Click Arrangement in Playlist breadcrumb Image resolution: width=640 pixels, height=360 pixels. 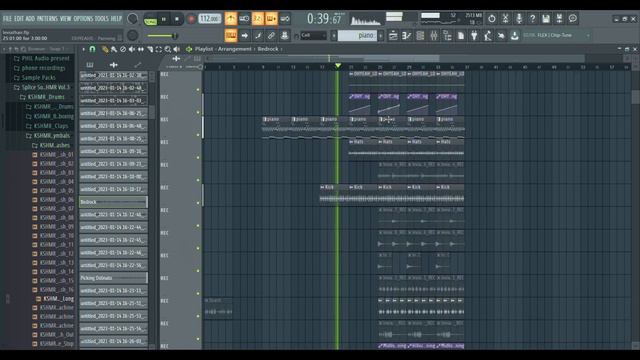point(235,49)
